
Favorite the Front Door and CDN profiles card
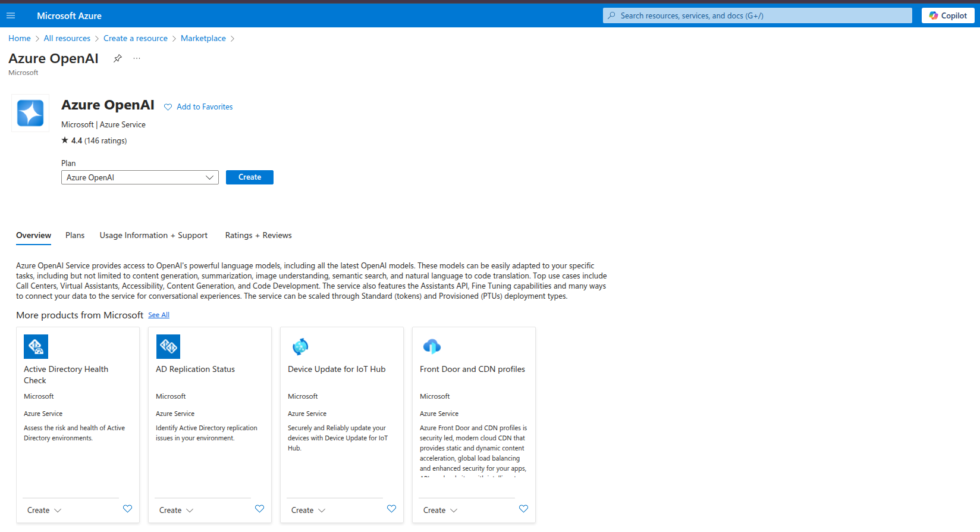click(x=523, y=509)
